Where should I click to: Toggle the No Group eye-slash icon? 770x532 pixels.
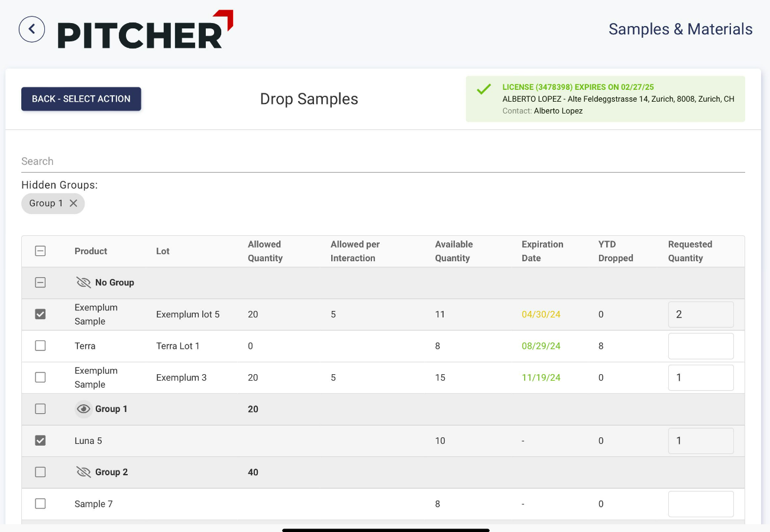pos(83,283)
